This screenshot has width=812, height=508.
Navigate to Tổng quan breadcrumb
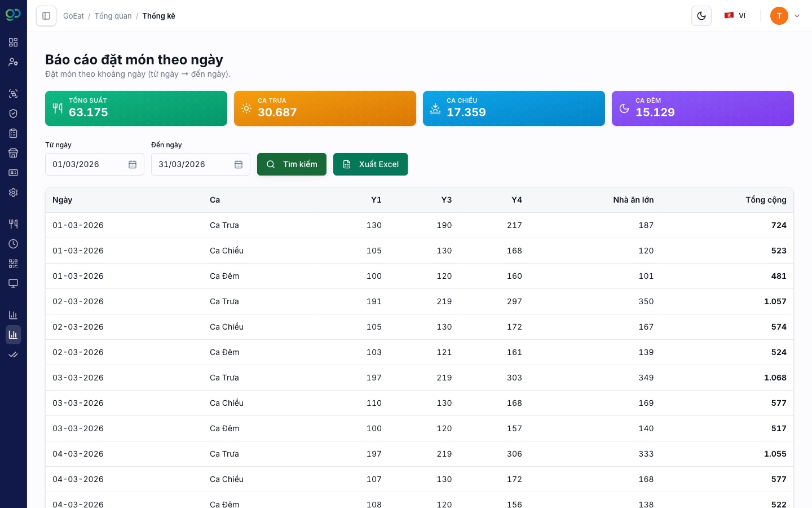pos(113,16)
